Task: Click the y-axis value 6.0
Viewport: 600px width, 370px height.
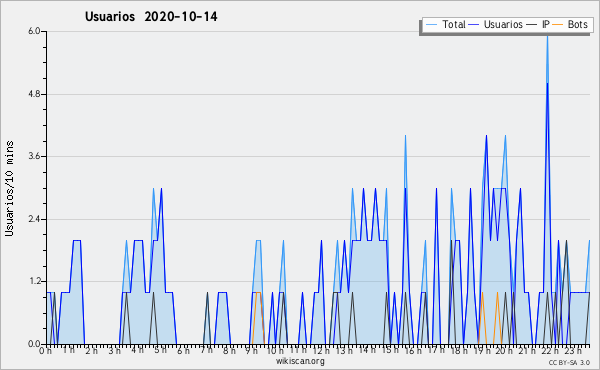Action: [34, 31]
